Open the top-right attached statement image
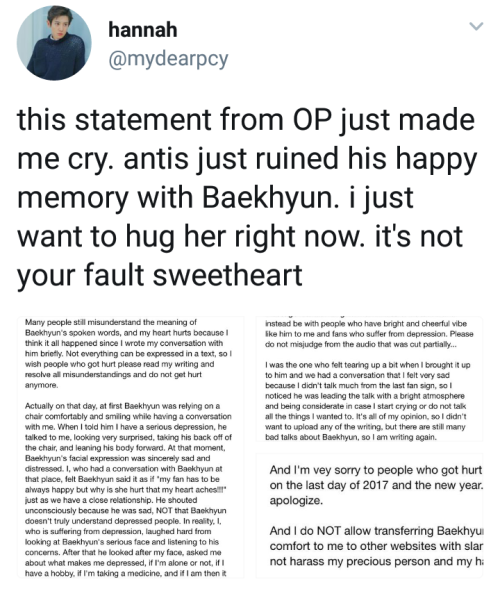Viewport: 500px width, 600px height. 369,379
